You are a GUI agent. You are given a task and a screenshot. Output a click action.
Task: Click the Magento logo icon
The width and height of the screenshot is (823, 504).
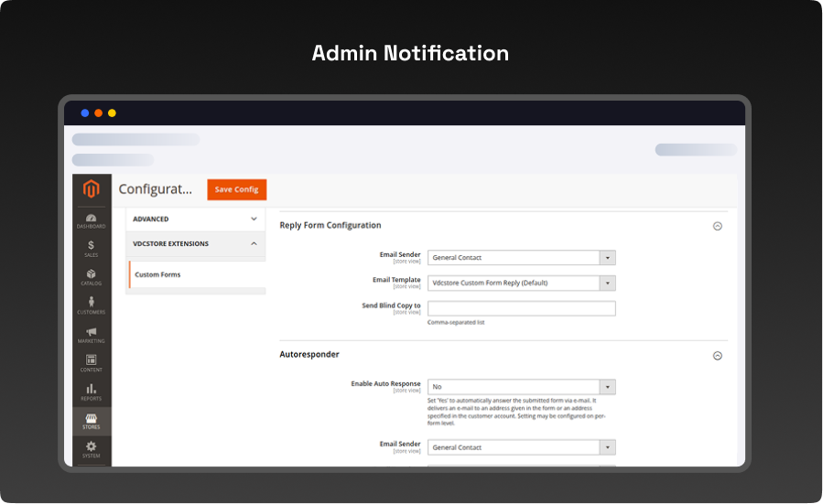91,189
